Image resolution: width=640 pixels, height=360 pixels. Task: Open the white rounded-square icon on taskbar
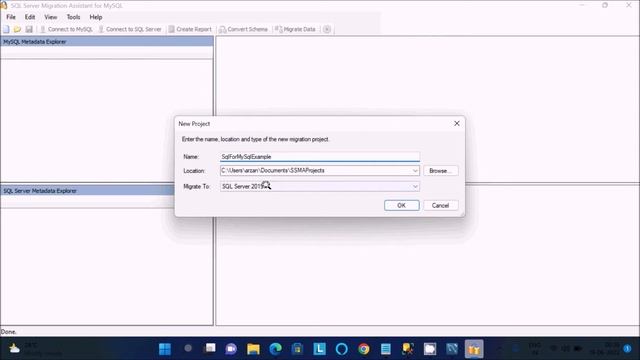tap(430, 349)
